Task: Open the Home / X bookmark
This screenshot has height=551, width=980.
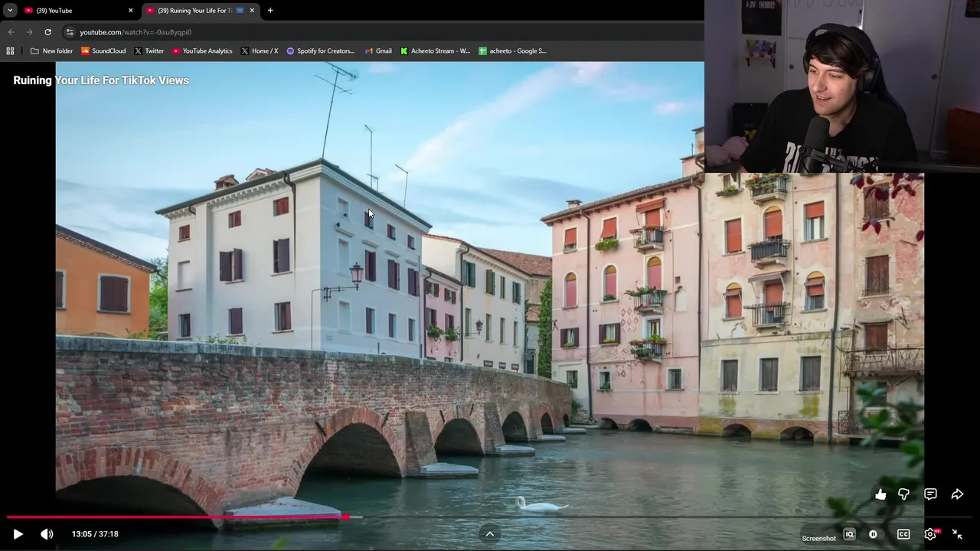Action: coord(259,51)
